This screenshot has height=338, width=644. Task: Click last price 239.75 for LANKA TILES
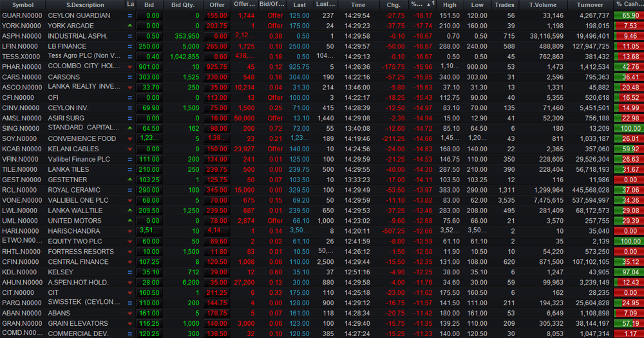point(299,169)
